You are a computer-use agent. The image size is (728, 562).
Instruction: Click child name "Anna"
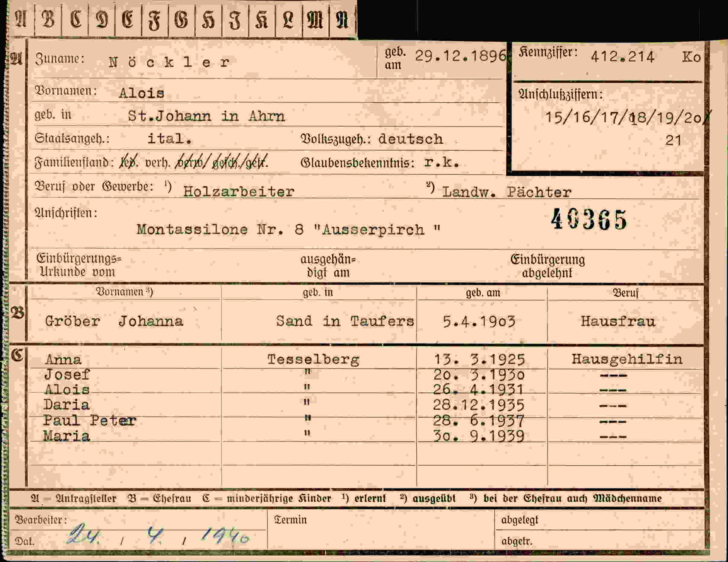[x=63, y=359]
